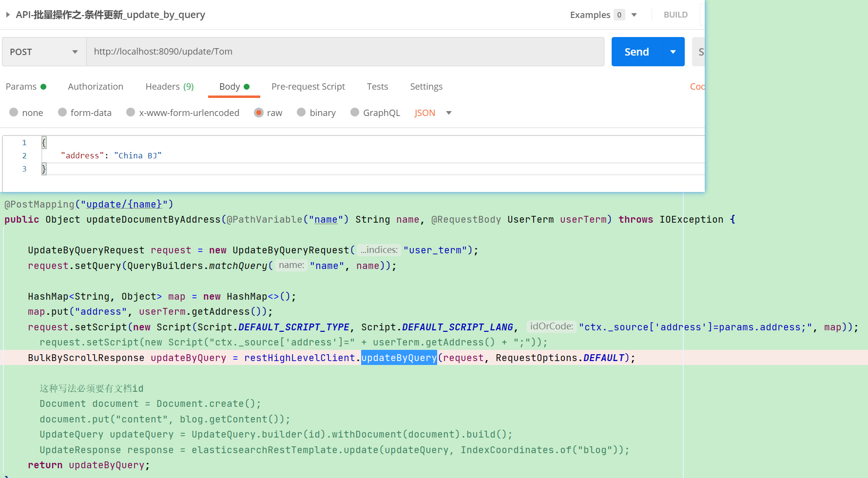Viewport: 868px width, 478px height.
Task: Click the "user_term" index string in code
Action: (435, 250)
